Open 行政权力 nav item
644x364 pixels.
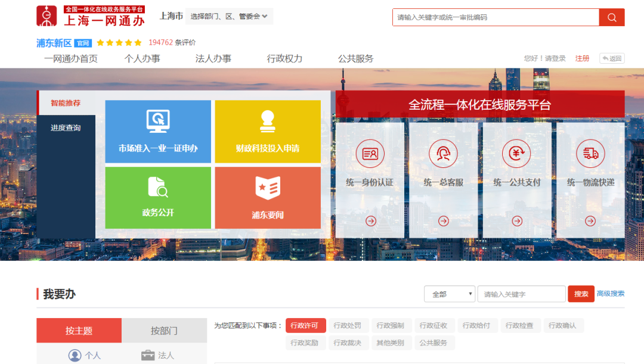[284, 59]
